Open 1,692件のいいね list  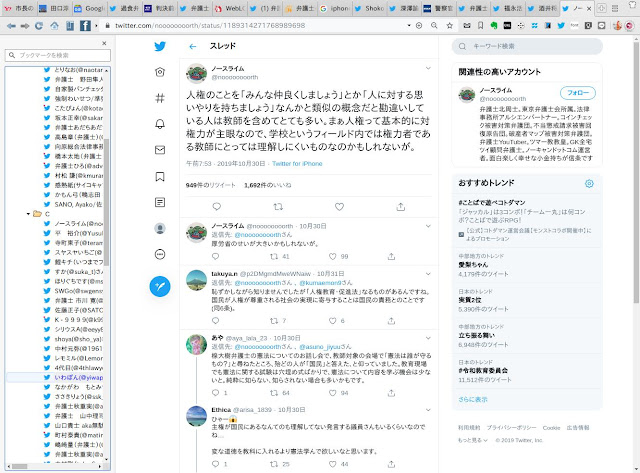click(268, 185)
